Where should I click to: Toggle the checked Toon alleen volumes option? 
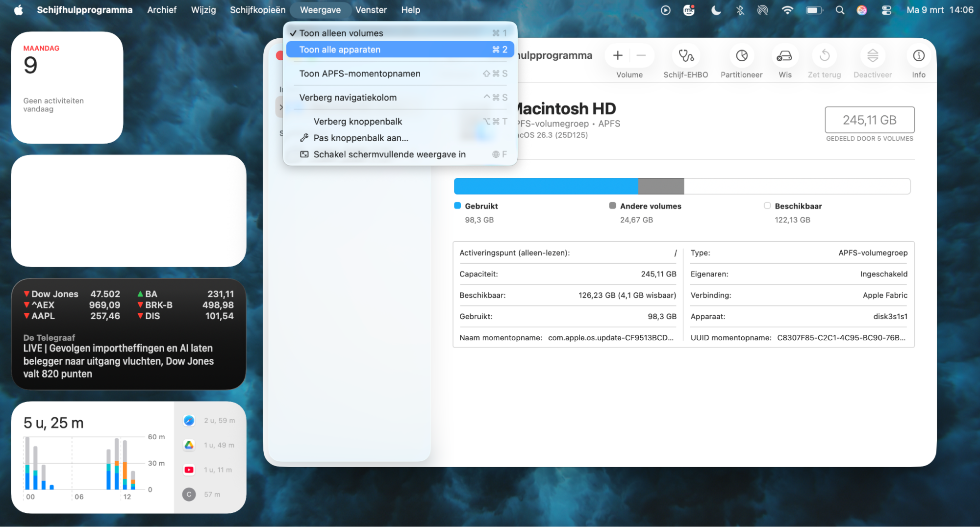341,33
